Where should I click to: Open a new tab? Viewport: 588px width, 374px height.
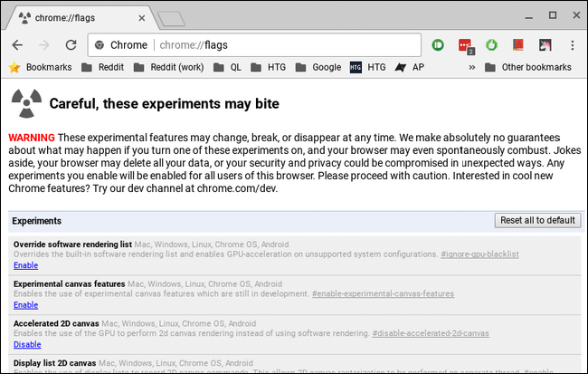(x=171, y=17)
